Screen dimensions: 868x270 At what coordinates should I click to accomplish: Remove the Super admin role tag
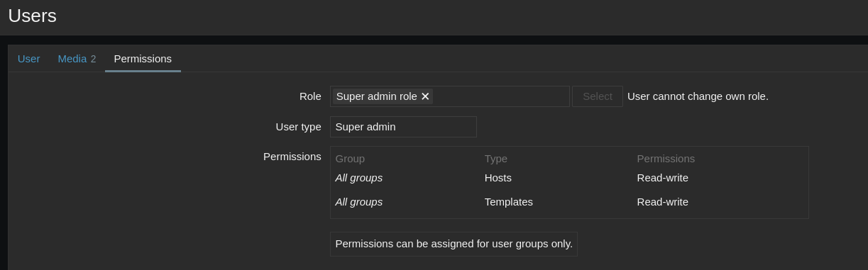coord(425,96)
